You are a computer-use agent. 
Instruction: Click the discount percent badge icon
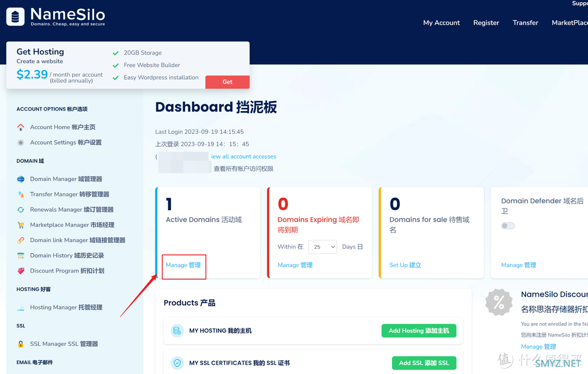[499, 302]
